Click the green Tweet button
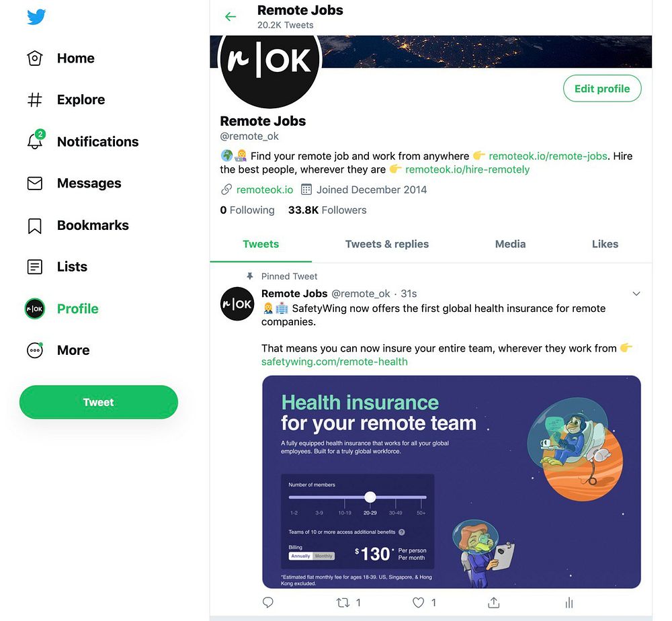This screenshot has height=621, width=672. tap(99, 402)
